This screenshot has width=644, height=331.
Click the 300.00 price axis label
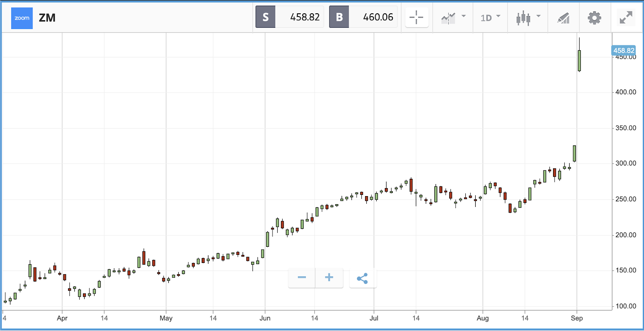(x=626, y=163)
